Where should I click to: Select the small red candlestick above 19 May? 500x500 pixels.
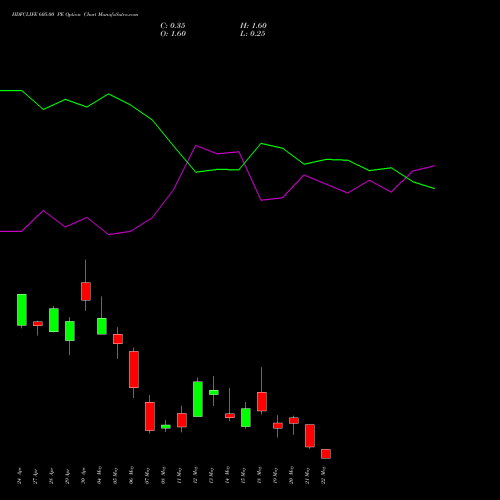coord(278,426)
